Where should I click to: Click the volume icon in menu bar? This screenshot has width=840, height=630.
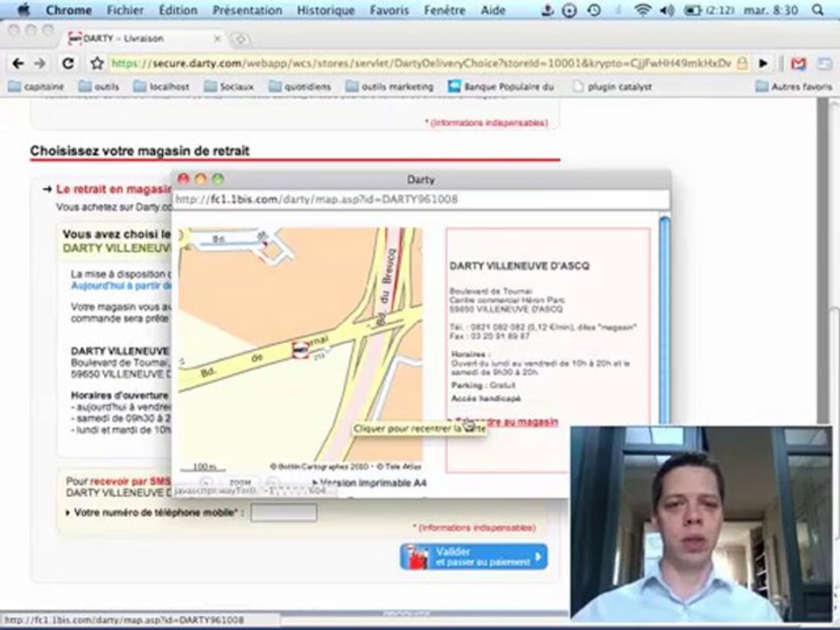pyautogui.click(x=667, y=10)
